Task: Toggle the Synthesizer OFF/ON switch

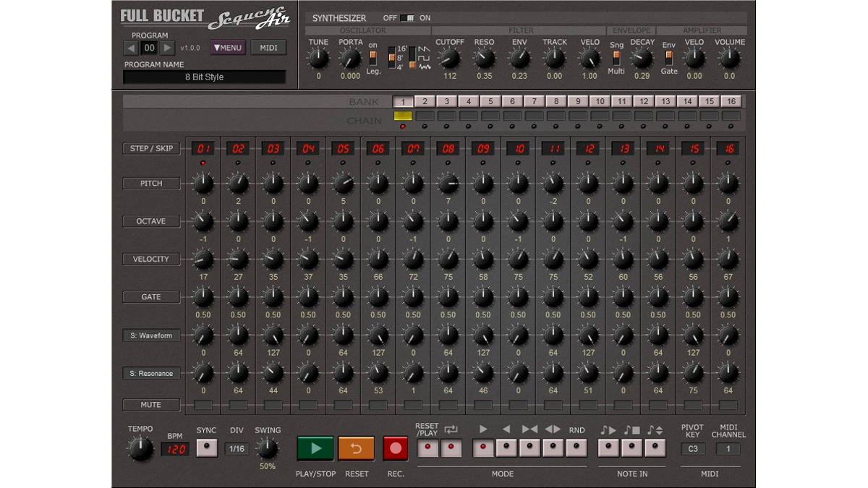Action: pyautogui.click(x=408, y=18)
